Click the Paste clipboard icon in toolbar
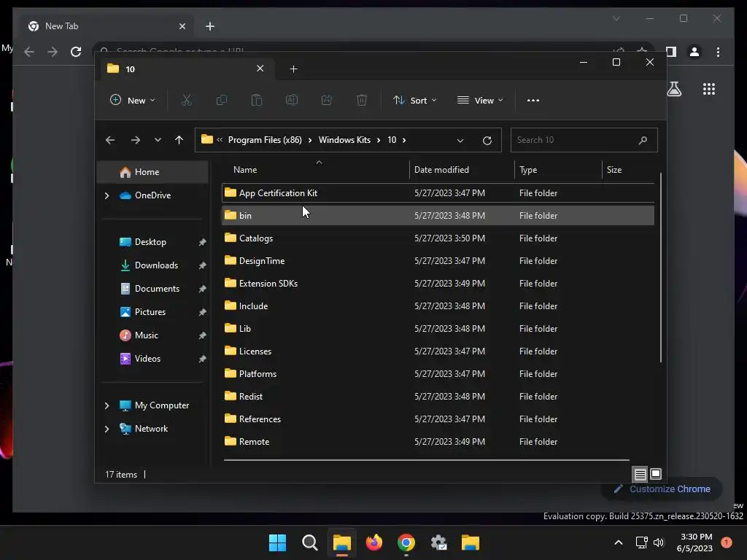The width and height of the screenshot is (747, 560). (x=256, y=100)
